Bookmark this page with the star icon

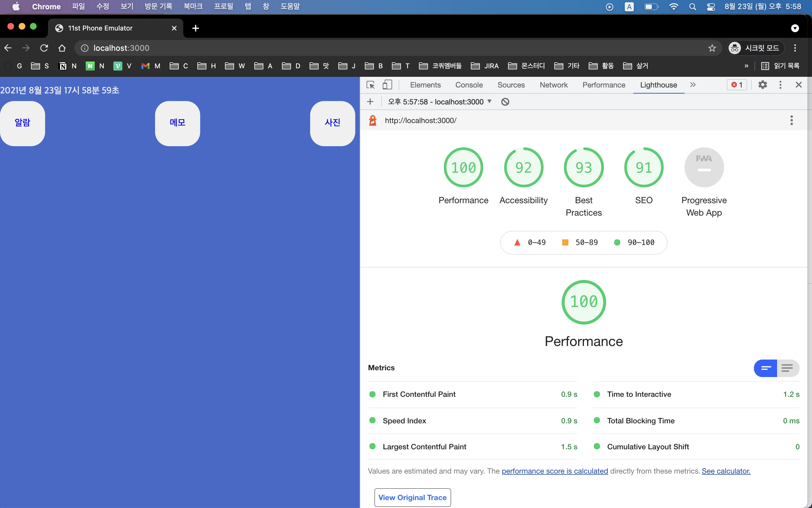pos(712,48)
